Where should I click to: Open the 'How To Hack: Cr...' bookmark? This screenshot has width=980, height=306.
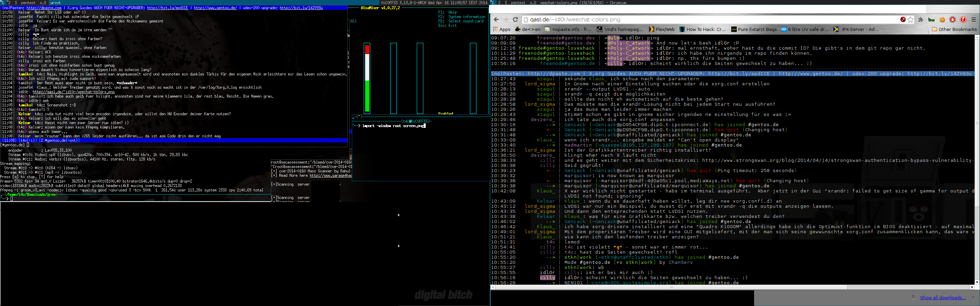coord(702,29)
